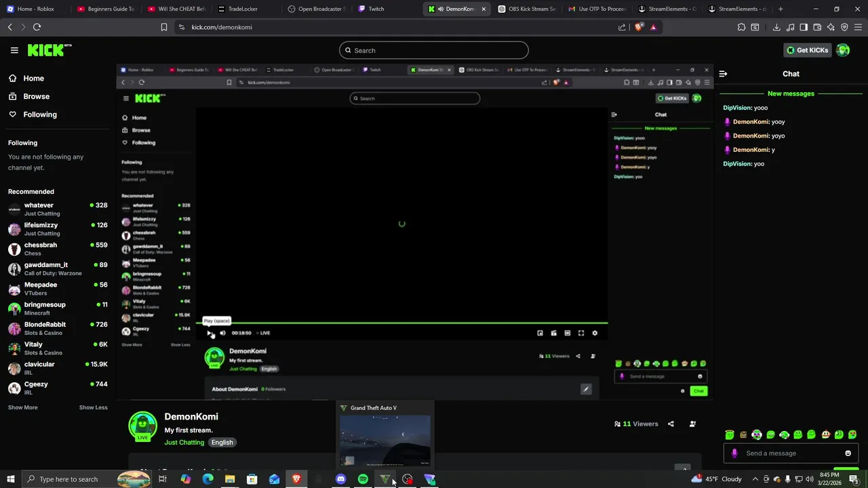The image size is (868, 488).
Task: Reload the Kick page
Action: coord(37,27)
